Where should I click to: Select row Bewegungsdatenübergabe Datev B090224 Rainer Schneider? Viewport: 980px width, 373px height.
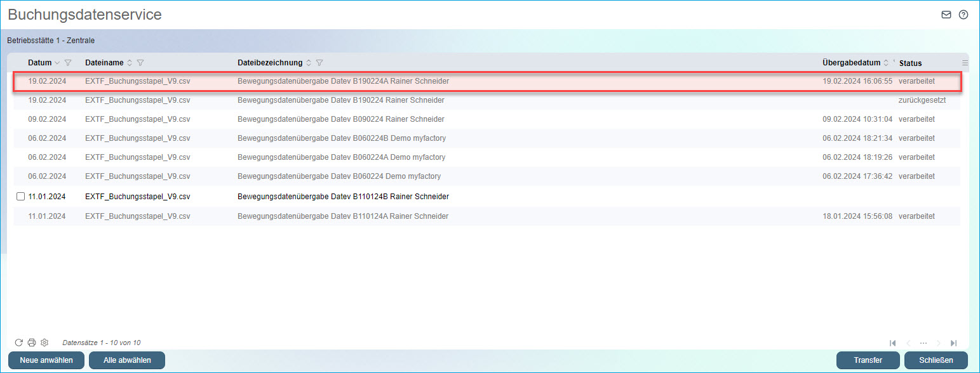tap(487, 119)
